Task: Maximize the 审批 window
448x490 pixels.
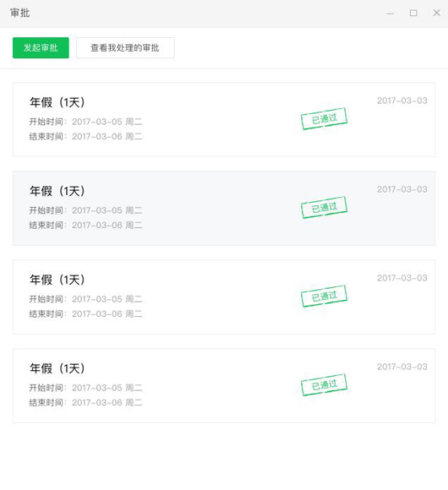Action: pos(413,14)
